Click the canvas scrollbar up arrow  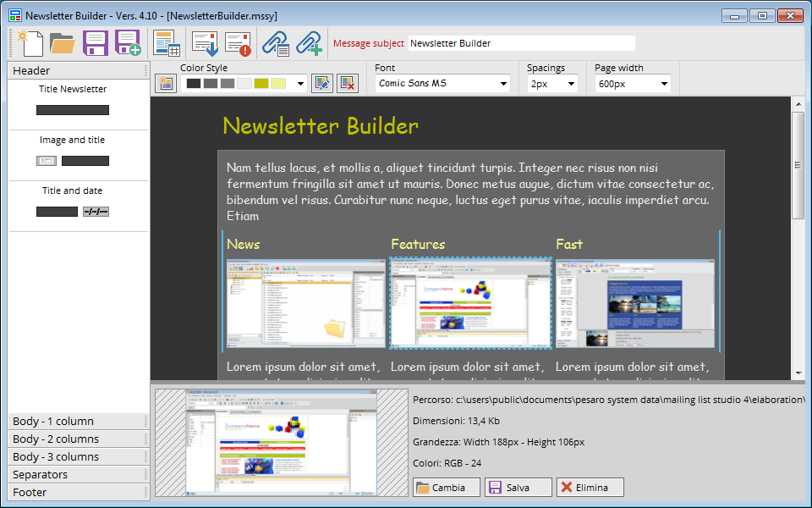(x=798, y=104)
